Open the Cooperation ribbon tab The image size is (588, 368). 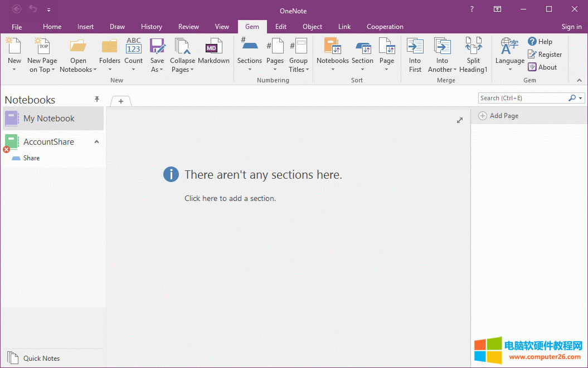tap(385, 27)
